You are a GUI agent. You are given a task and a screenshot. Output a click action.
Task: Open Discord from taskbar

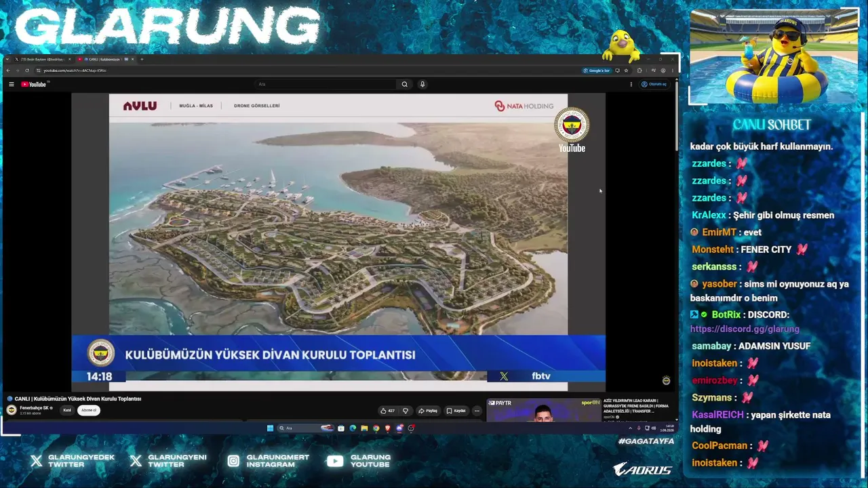coord(399,428)
